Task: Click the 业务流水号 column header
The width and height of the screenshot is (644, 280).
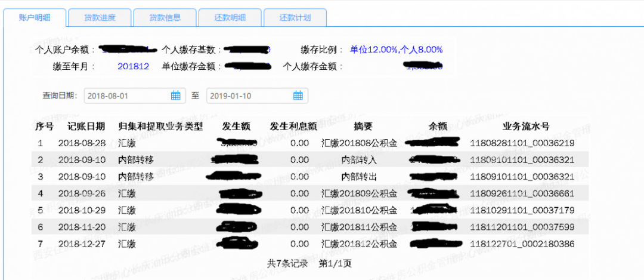Action: click(x=526, y=127)
